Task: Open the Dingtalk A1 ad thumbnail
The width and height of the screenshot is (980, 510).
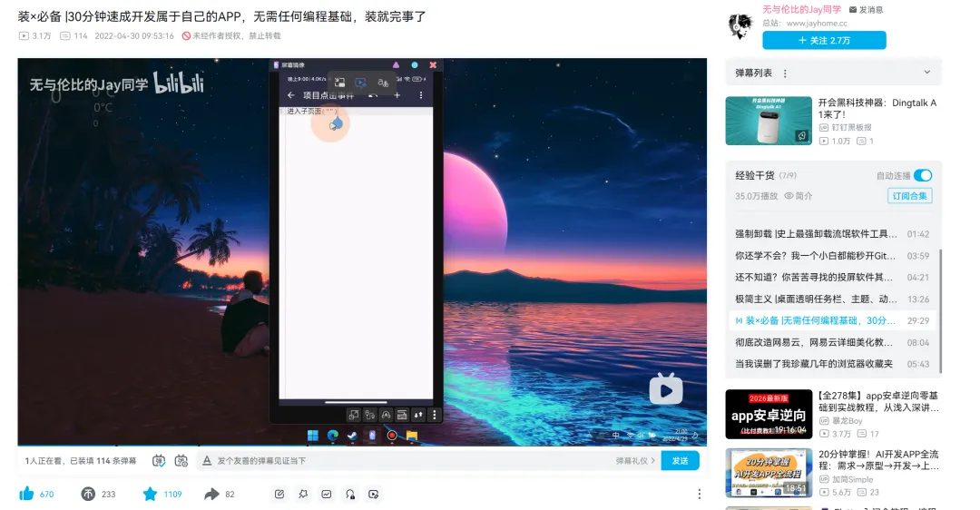Action: [x=769, y=121]
